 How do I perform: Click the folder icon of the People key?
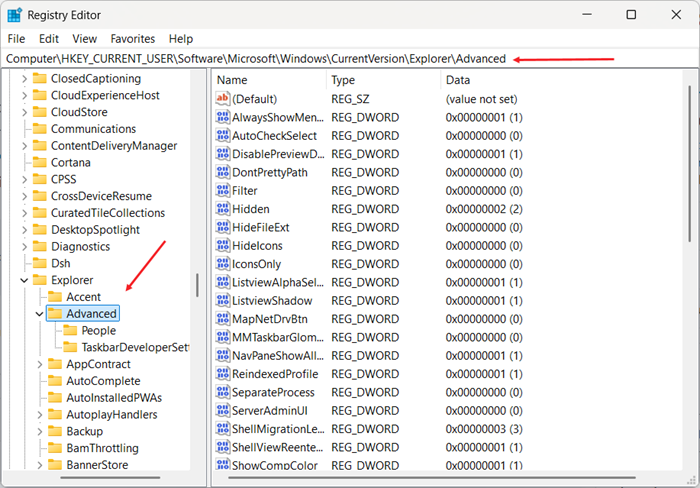pyautogui.click(x=70, y=330)
